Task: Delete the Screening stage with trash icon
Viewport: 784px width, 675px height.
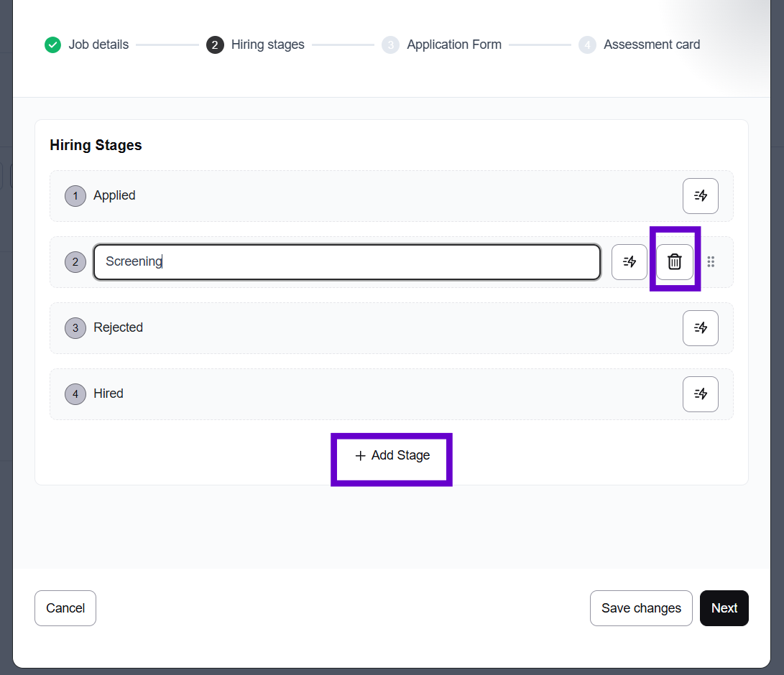Action: (674, 262)
